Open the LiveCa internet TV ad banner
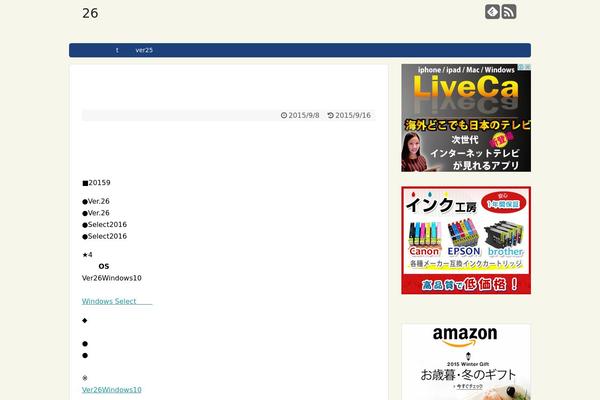Image resolution: width=600 pixels, height=400 pixels. (x=466, y=118)
